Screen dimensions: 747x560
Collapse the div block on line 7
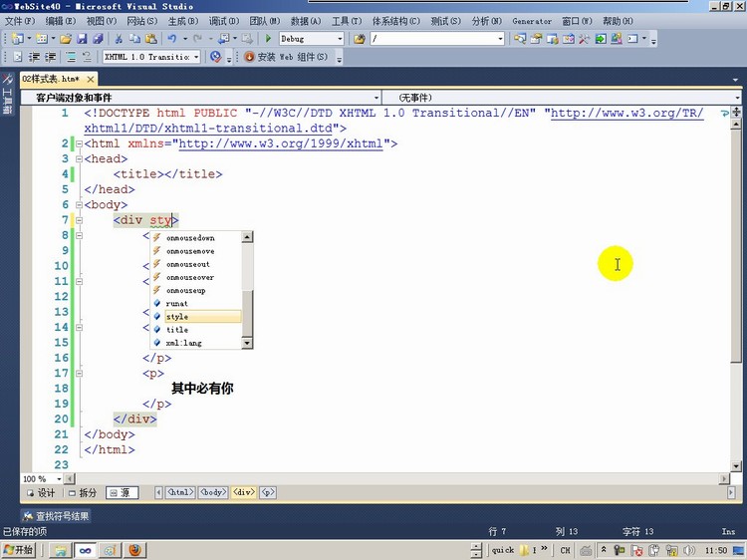click(x=79, y=220)
